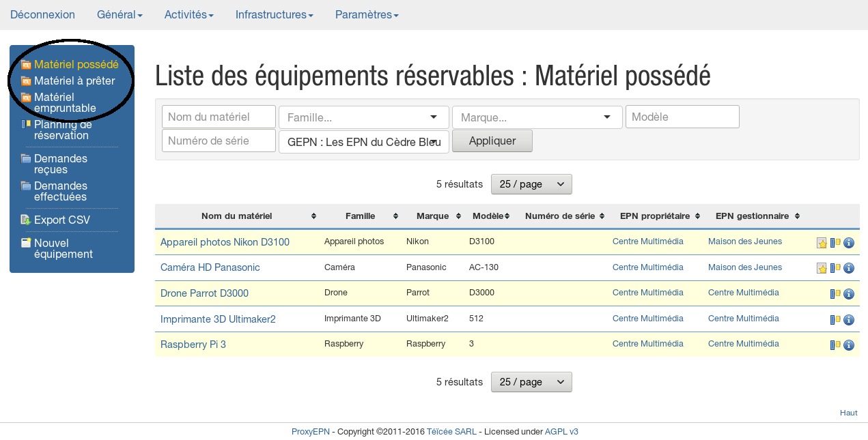This screenshot has height=440, width=868.
Task: Click the Demandes reçues folder icon
Action: pyautogui.click(x=26, y=159)
